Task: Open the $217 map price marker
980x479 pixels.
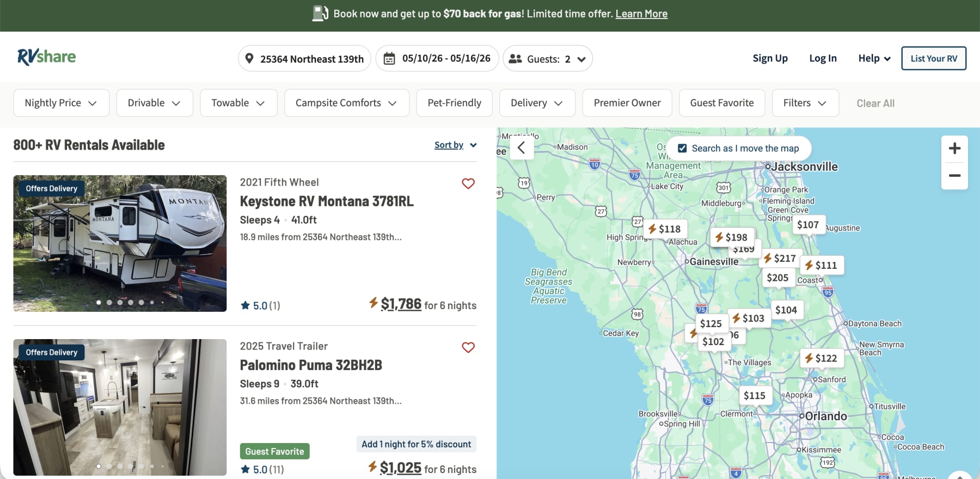Action: pos(780,259)
